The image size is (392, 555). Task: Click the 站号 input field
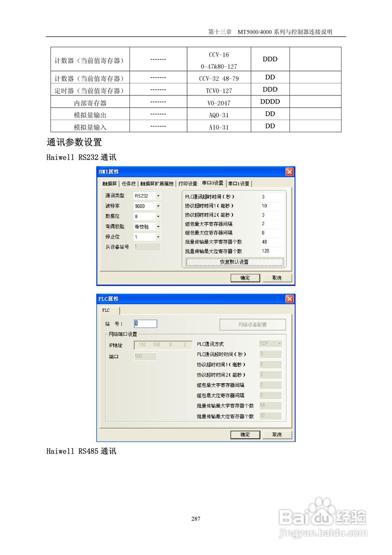point(146,323)
